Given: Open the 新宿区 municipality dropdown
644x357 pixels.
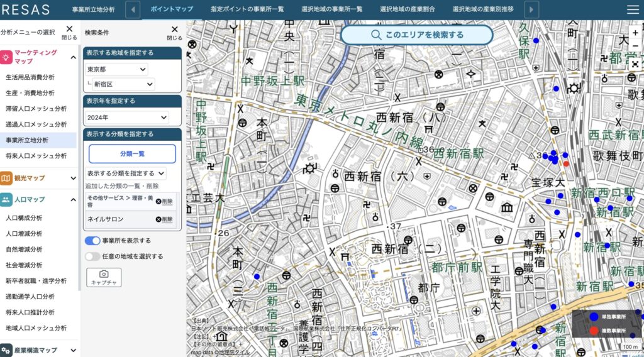Looking at the screenshot, I should [x=123, y=84].
